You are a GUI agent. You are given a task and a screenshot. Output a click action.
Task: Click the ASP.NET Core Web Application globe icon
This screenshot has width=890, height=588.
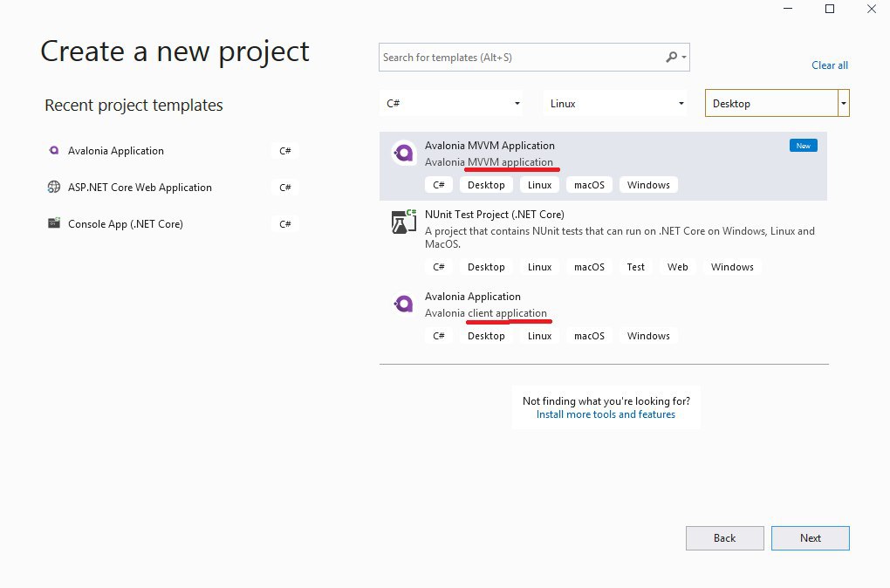pos(54,187)
